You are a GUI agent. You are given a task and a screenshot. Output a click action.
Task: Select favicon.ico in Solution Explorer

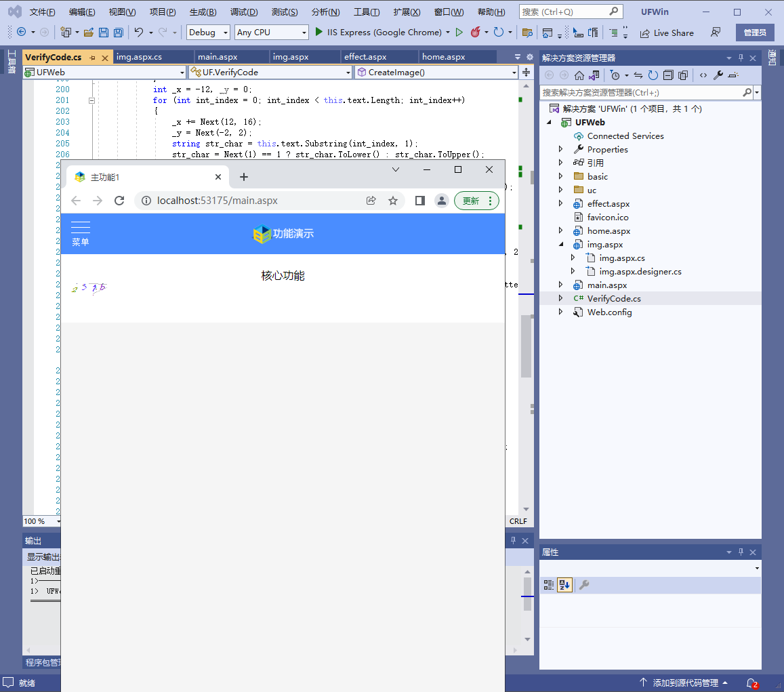(608, 217)
